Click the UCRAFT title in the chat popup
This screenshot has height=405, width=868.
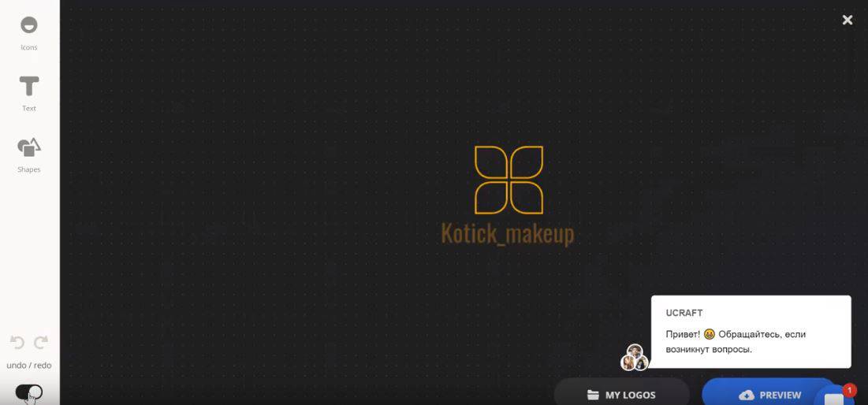[x=684, y=313]
